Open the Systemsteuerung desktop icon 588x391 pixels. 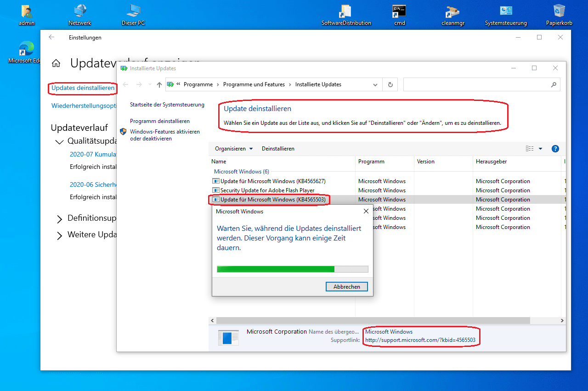click(506, 15)
